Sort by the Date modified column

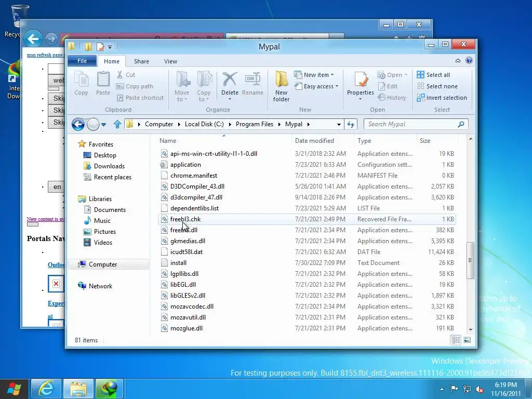click(x=322, y=141)
